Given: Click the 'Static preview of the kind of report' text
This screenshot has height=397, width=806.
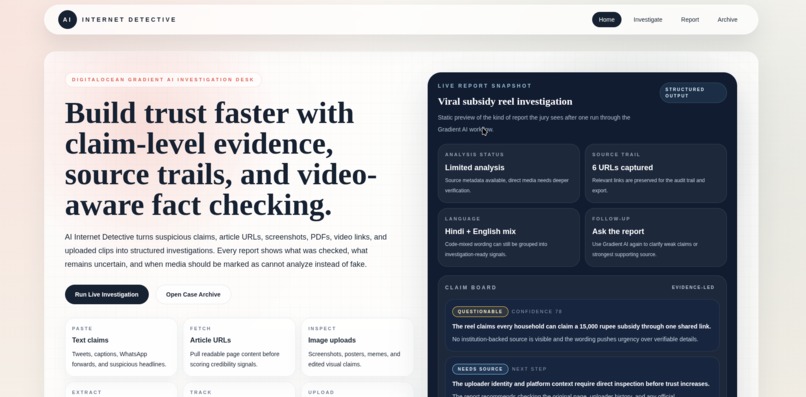Looking at the screenshot, I should click(x=534, y=123).
